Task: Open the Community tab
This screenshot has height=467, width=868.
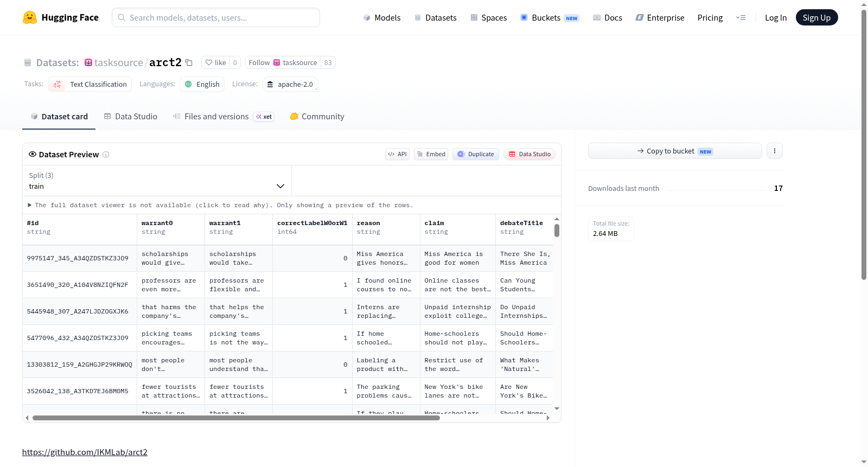Action: pyautogui.click(x=317, y=117)
